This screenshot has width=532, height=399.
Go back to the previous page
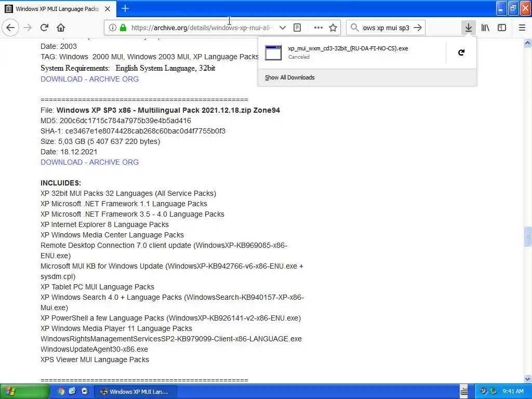click(10, 28)
